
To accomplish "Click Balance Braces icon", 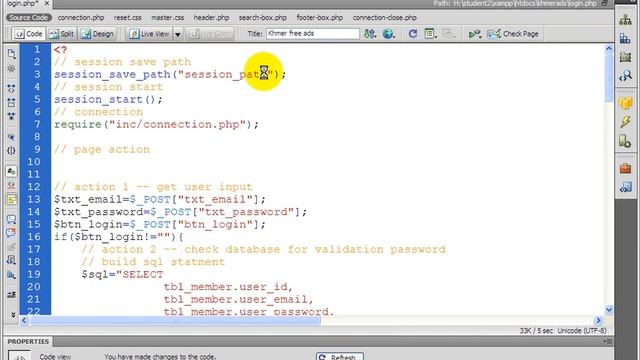I will [11, 151].
